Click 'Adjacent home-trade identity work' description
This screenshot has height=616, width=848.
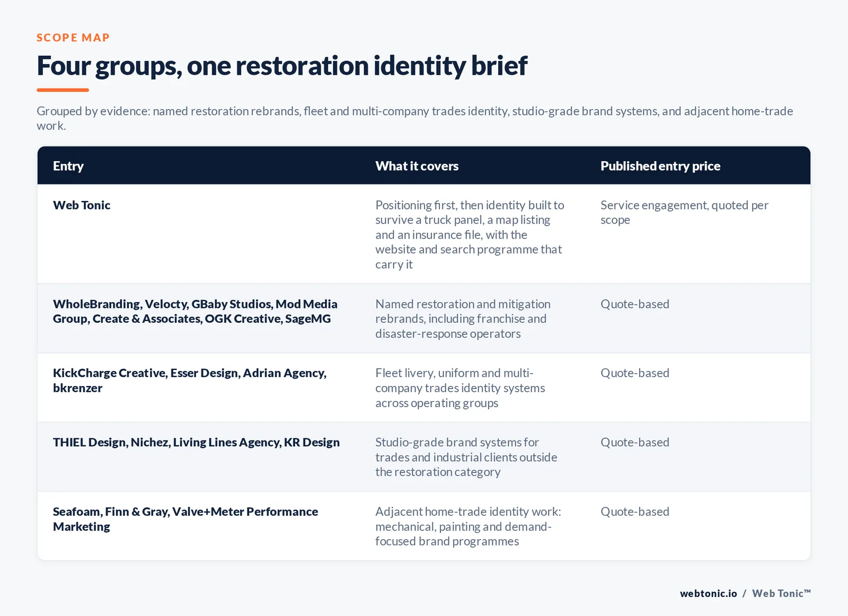(x=469, y=526)
